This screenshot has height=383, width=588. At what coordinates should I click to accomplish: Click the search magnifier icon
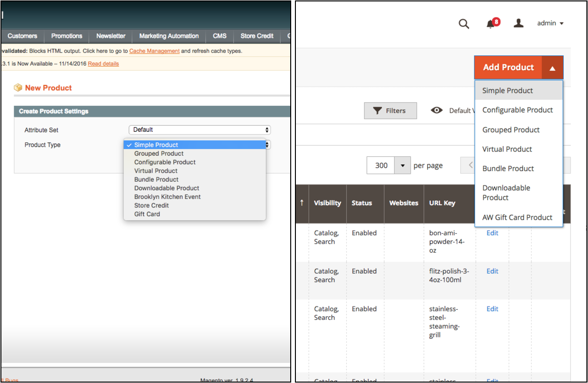[464, 23]
